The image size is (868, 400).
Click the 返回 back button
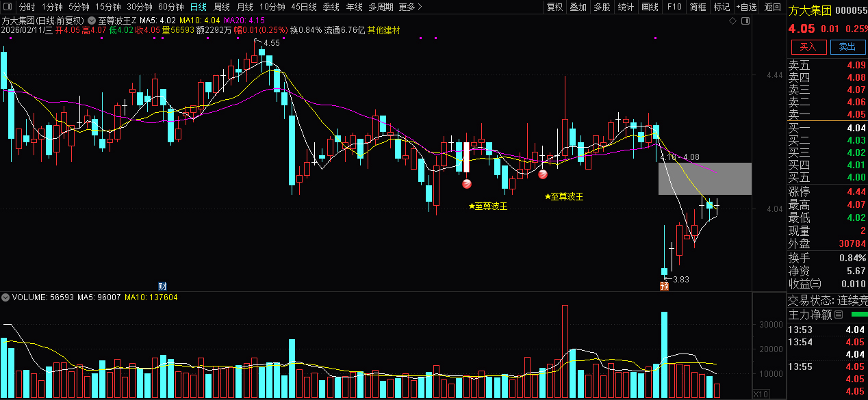click(x=772, y=7)
